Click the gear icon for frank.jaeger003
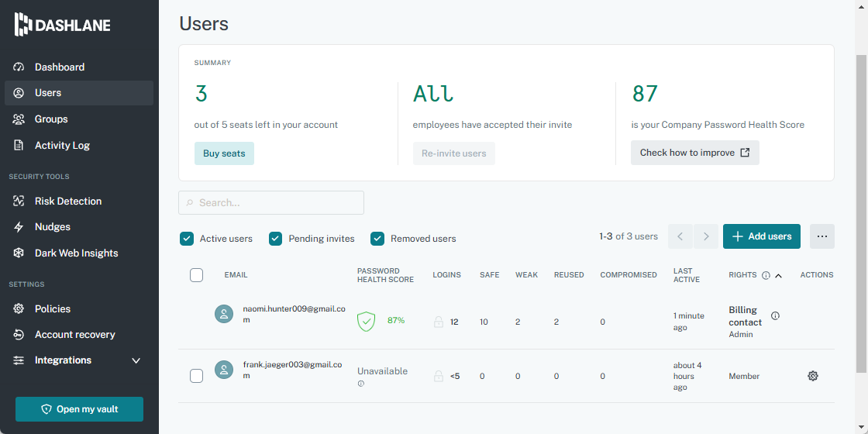Viewport: 868px width, 434px height. 812,376
